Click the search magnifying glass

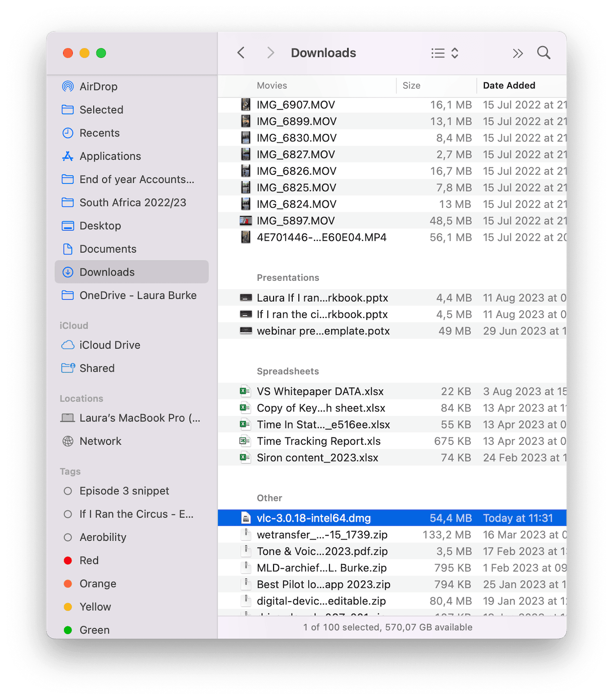(x=543, y=53)
